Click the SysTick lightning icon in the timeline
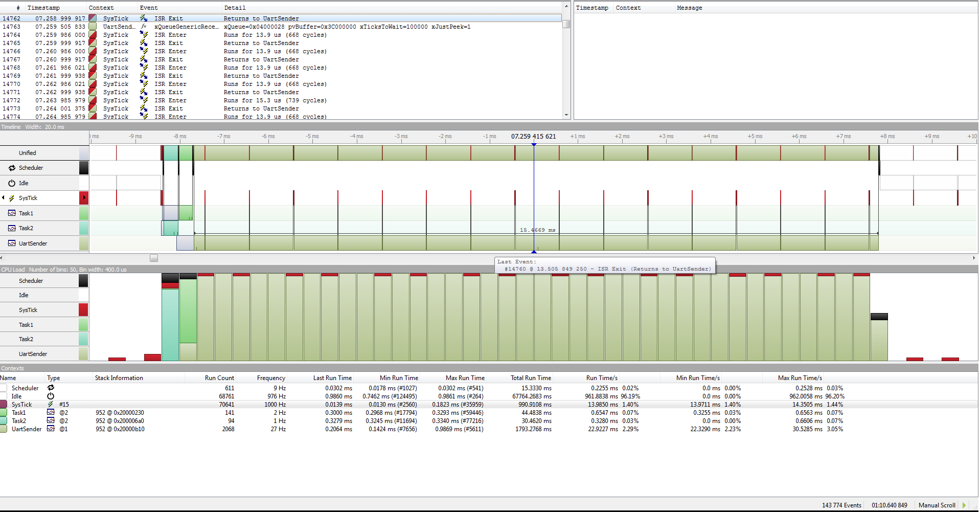 (x=12, y=198)
